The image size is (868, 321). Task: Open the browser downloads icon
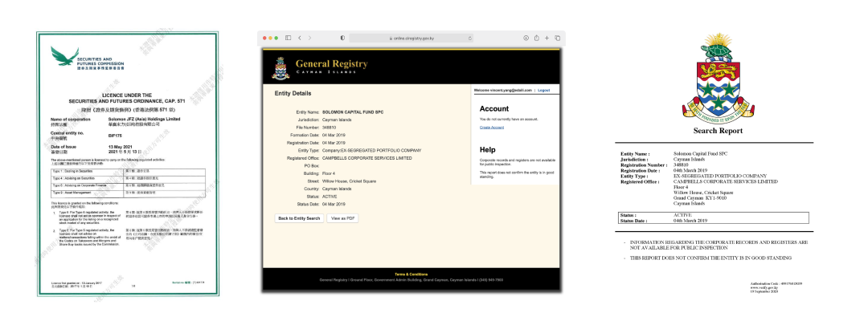click(526, 39)
